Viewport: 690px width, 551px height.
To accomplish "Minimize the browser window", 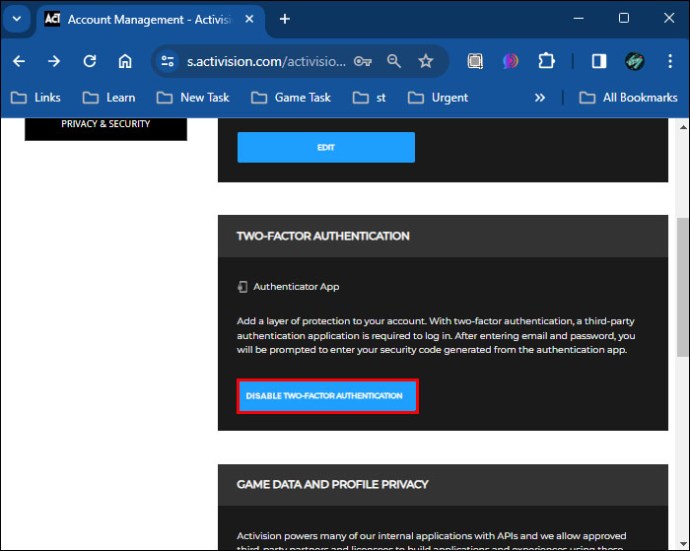I will coord(579,18).
